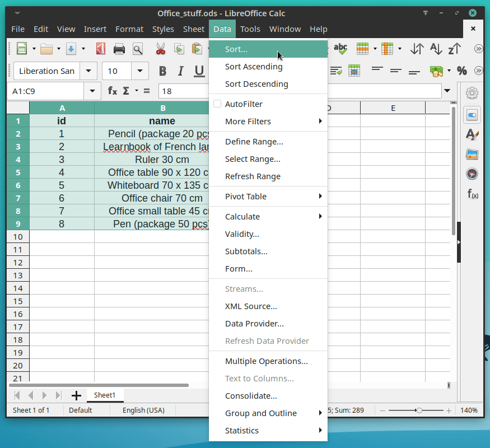The height and width of the screenshot is (448, 490).
Task: Click the Wrap Text icon
Action: pos(336,71)
